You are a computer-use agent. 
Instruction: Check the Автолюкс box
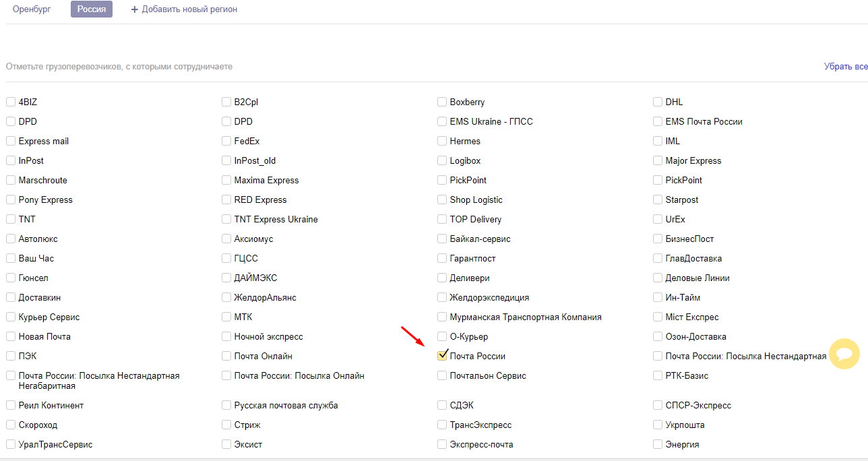(x=11, y=239)
